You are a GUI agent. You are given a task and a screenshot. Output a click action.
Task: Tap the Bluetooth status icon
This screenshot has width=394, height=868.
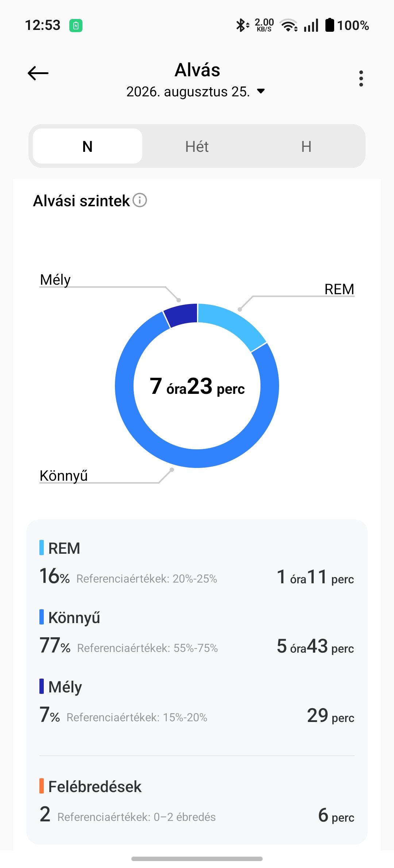click(x=242, y=25)
